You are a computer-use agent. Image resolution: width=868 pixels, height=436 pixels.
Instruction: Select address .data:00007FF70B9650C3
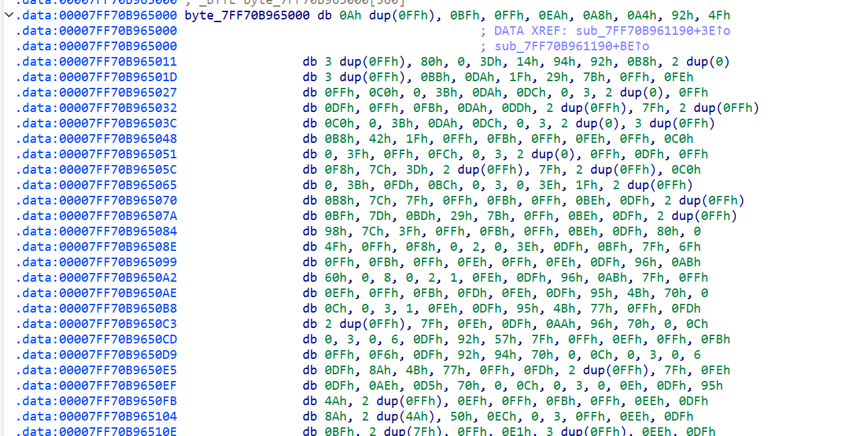click(x=97, y=324)
